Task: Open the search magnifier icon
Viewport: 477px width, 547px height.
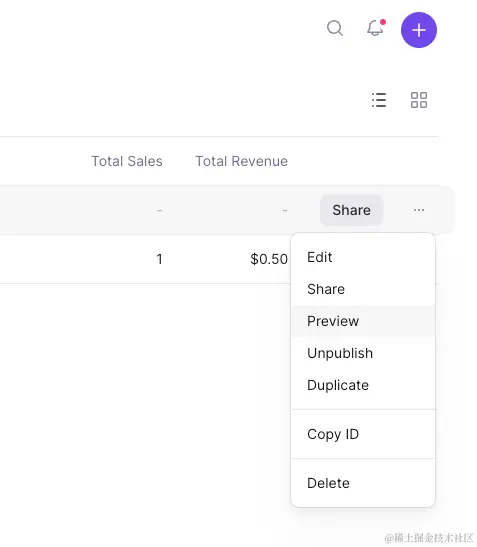Action: point(335,28)
